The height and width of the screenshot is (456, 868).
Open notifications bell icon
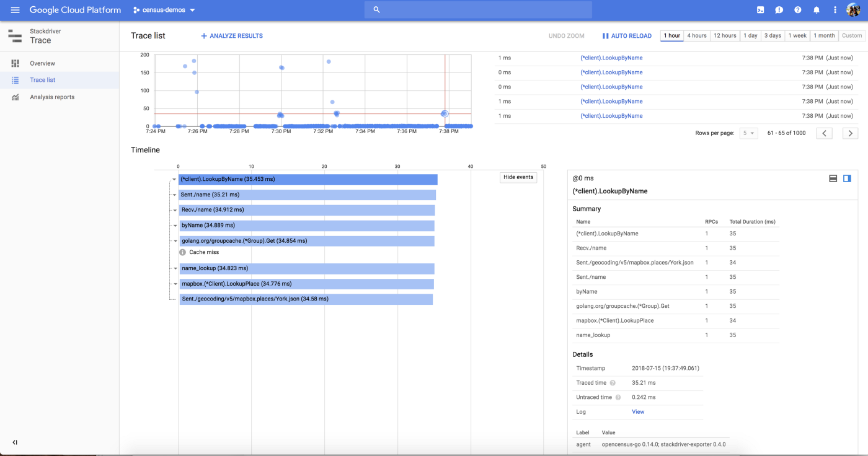817,10
